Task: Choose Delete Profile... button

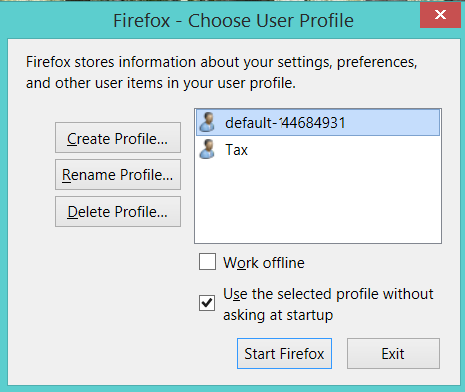Action: pyautogui.click(x=118, y=211)
